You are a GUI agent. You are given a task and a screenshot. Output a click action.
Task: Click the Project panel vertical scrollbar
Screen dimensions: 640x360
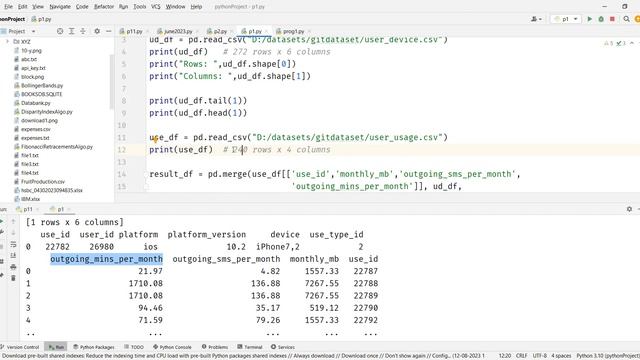[x=112, y=82]
